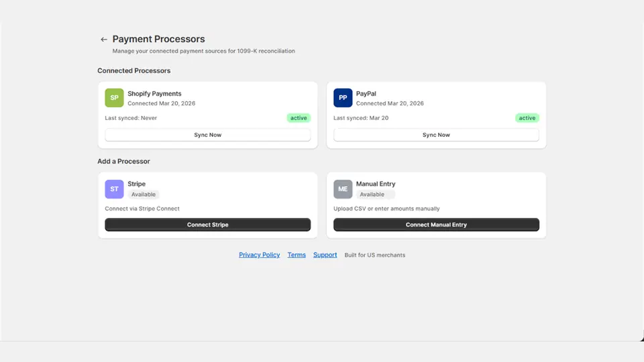Image resolution: width=644 pixels, height=362 pixels.
Task: Click the 'Shopify Payments' card title
Action: (154, 94)
